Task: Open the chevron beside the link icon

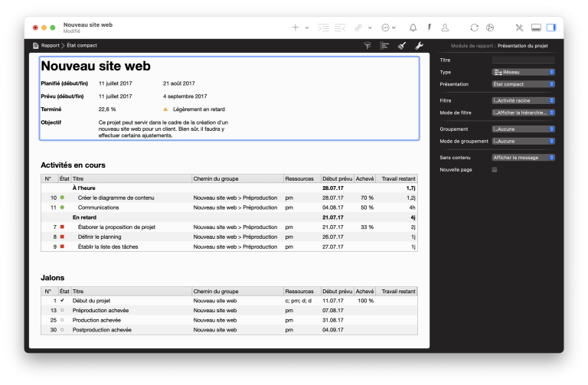Action: [x=370, y=28]
